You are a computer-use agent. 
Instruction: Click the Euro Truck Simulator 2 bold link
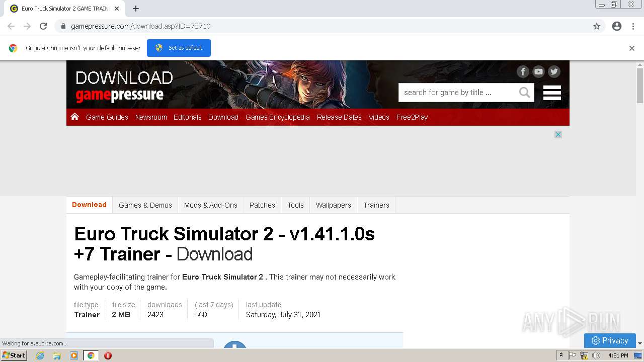(x=223, y=277)
